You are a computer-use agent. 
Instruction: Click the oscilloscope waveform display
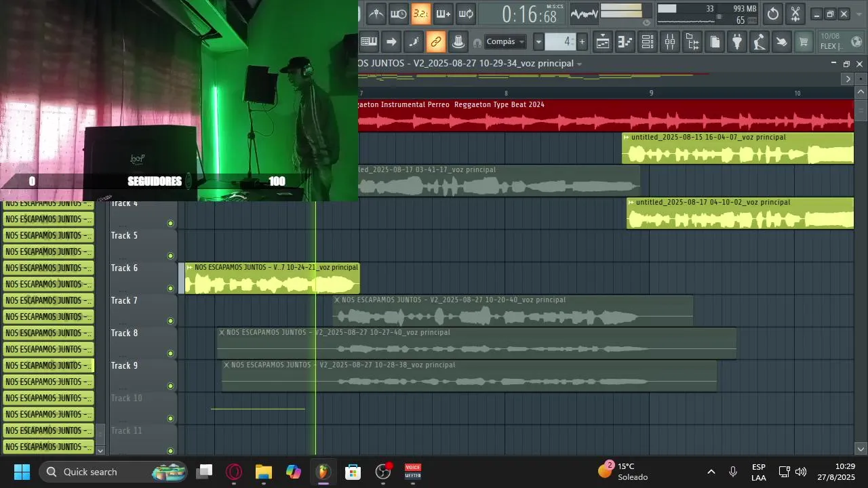pyautogui.click(x=584, y=14)
